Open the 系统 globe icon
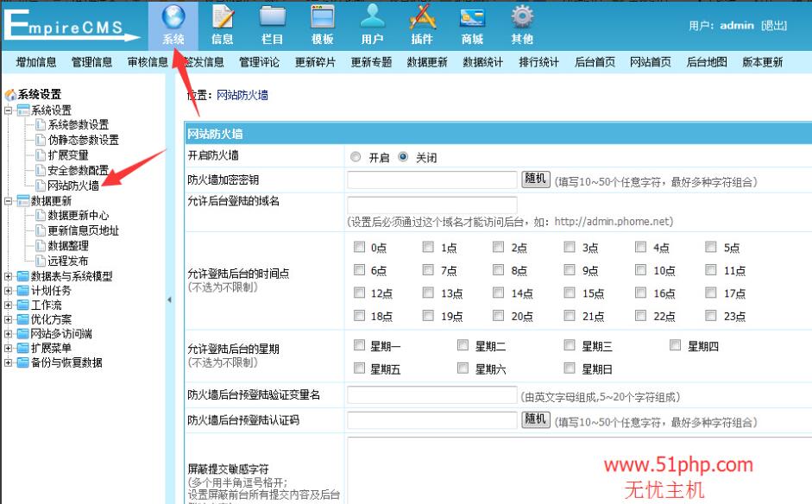Viewport: 812px width, 504px height. [173, 23]
